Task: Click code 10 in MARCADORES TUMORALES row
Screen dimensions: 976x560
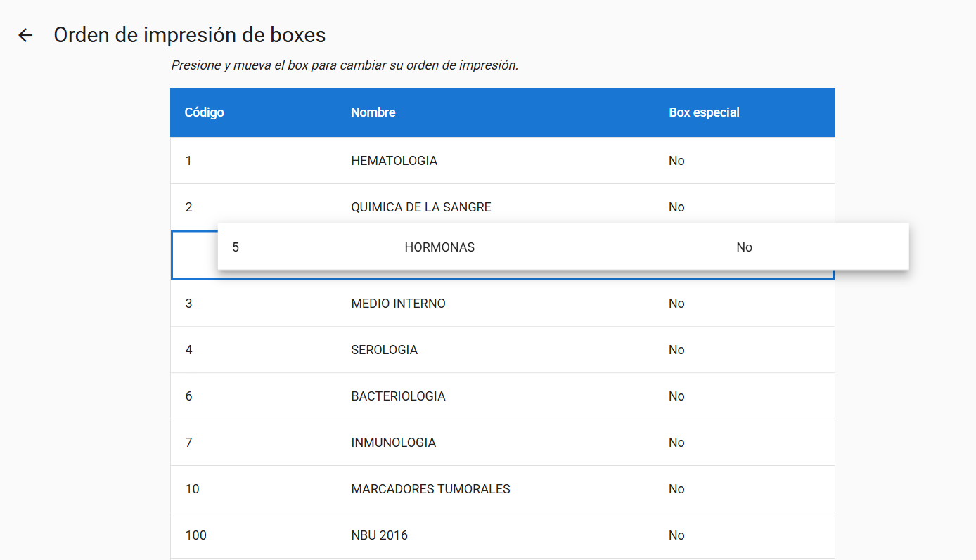Action: [192, 489]
